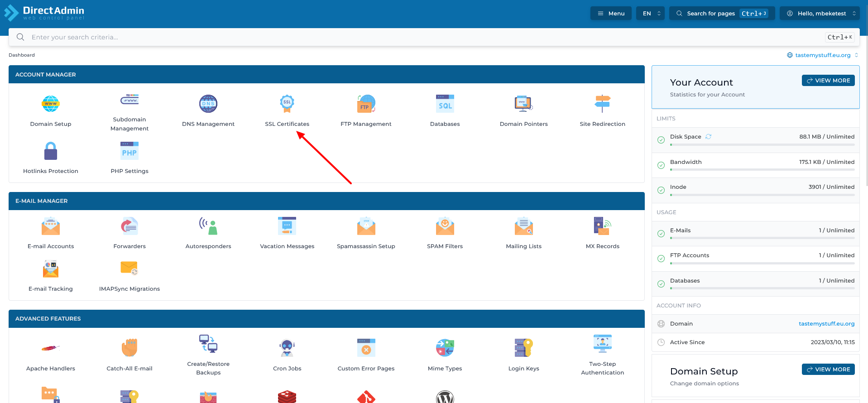Click the FTP Management icon
Image resolution: width=868 pixels, height=403 pixels.
pos(366,104)
